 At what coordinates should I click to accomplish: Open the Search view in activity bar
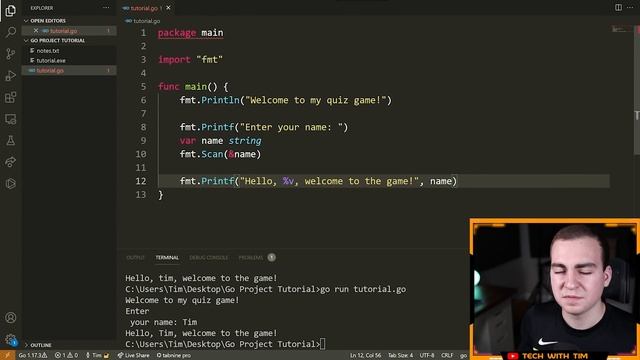coord(11,32)
